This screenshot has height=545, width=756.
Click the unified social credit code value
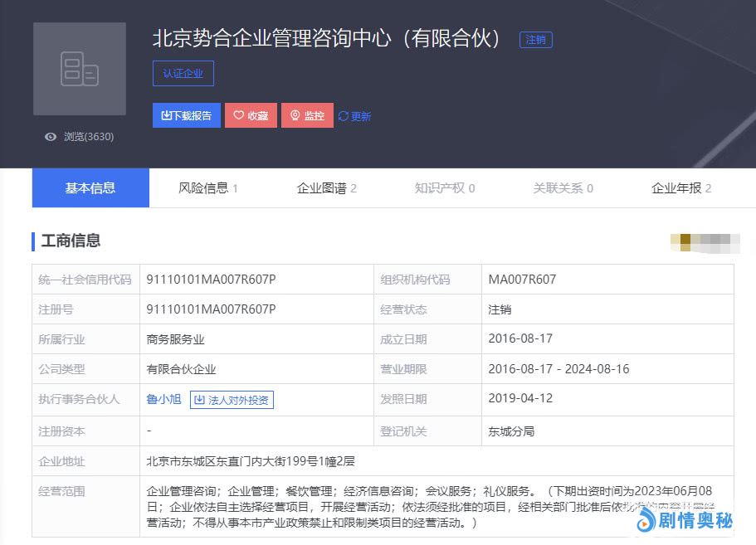click(x=211, y=280)
